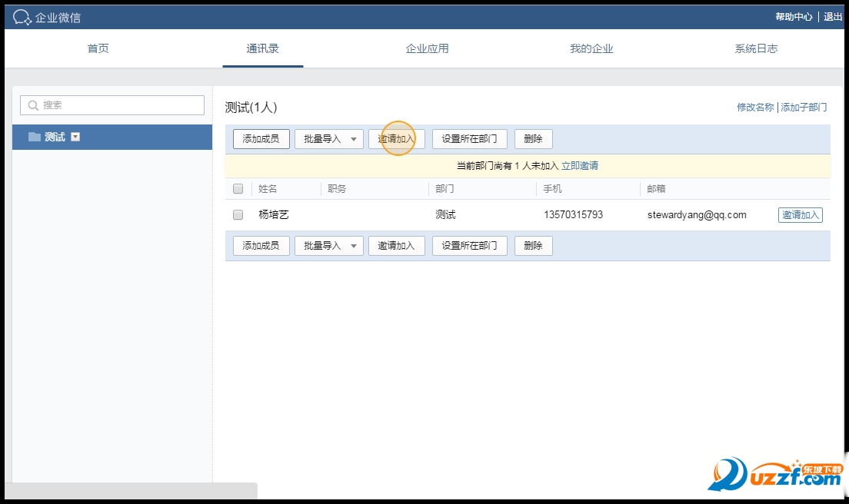
Task: Open the 系统日志 tab
Action: pos(755,48)
